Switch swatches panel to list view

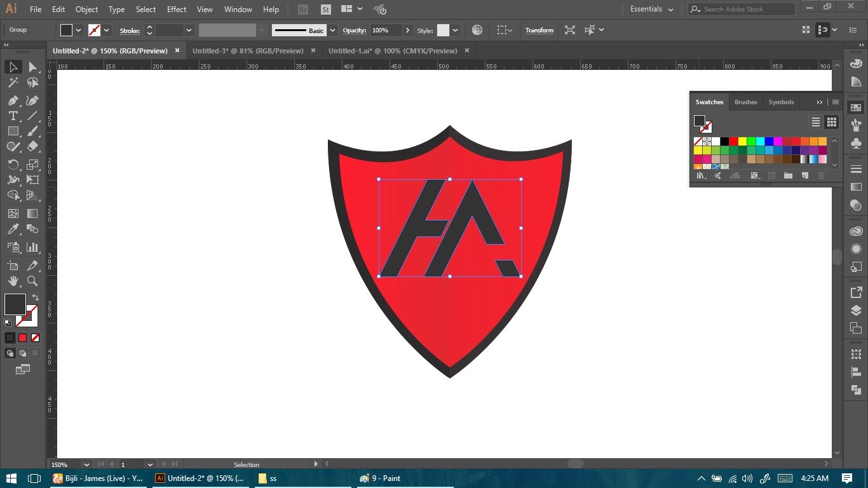tap(816, 122)
